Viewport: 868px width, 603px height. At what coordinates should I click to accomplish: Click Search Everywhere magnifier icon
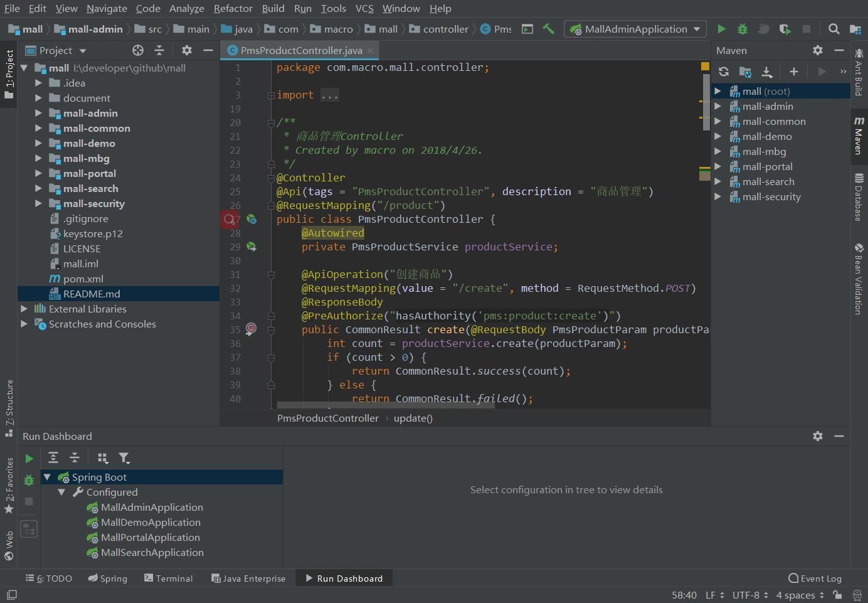[834, 29]
